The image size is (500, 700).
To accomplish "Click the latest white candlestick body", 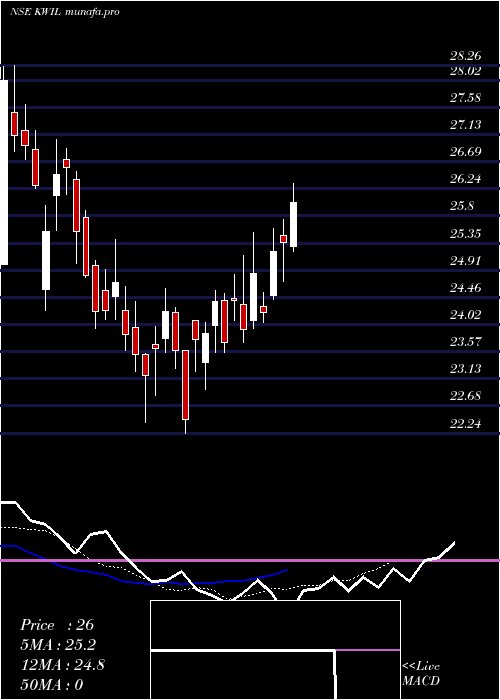I will pyautogui.click(x=294, y=224).
